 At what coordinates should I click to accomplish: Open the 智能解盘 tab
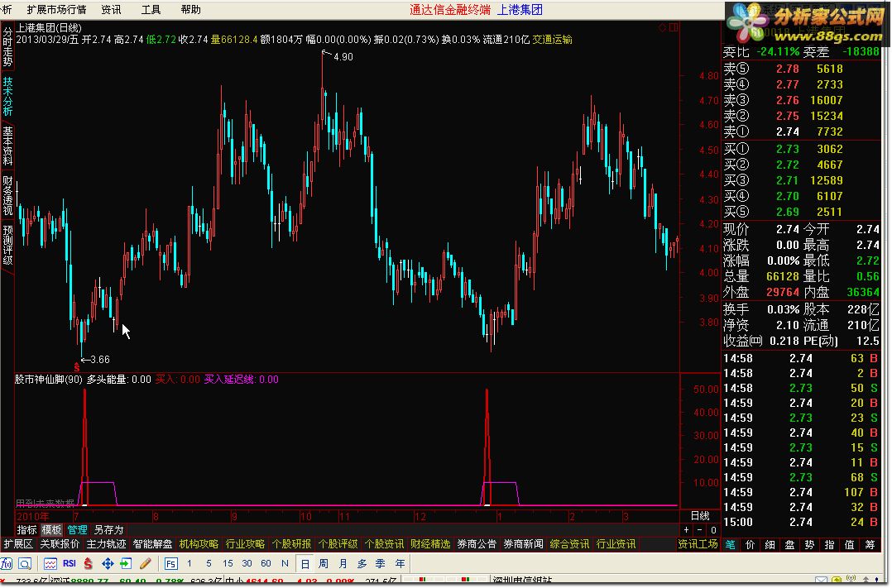coord(152,544)
